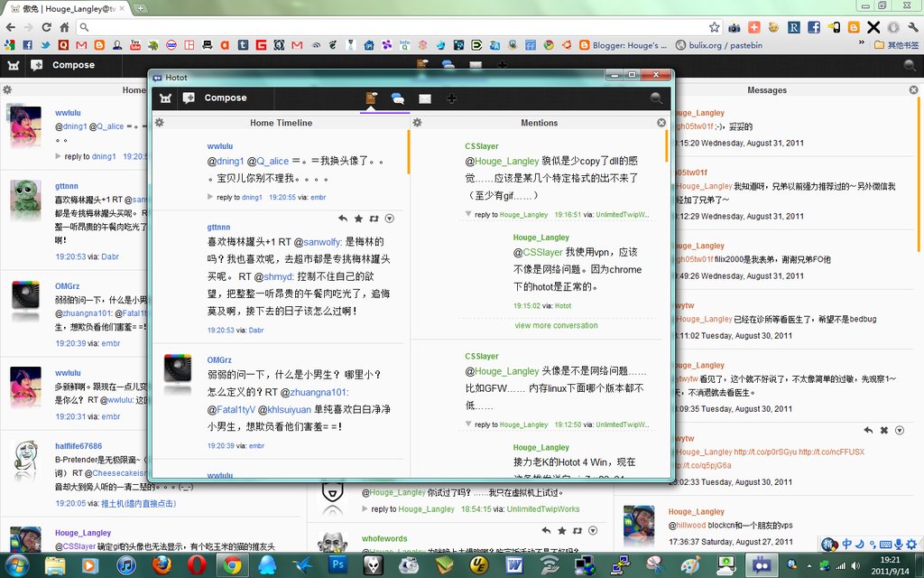Viewport: 924px width, 578px height.
Task: Click Compose label in Chrome Hotot page
Action: (74, 65)
